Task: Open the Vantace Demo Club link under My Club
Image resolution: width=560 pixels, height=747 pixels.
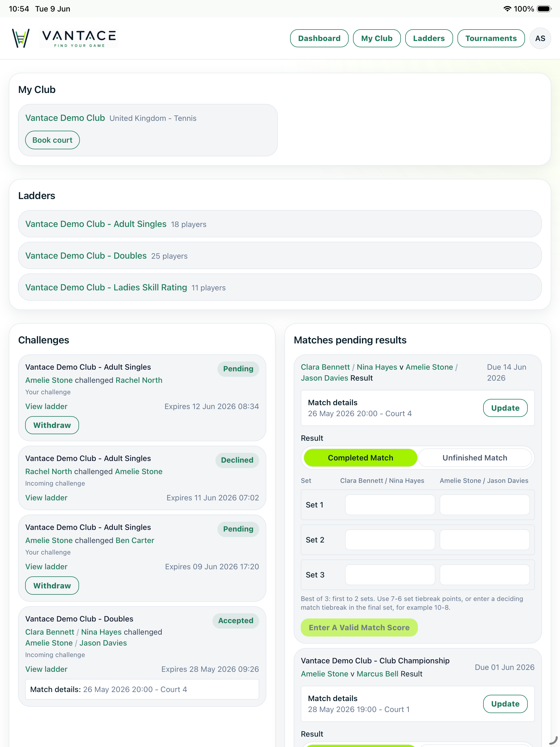Action: (65, 118)
